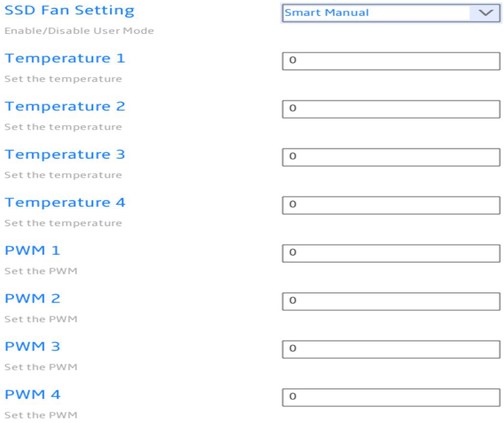Screen dimensions: 504x423
Task: Select the PWM 1 label
Action: pos(32,250)
